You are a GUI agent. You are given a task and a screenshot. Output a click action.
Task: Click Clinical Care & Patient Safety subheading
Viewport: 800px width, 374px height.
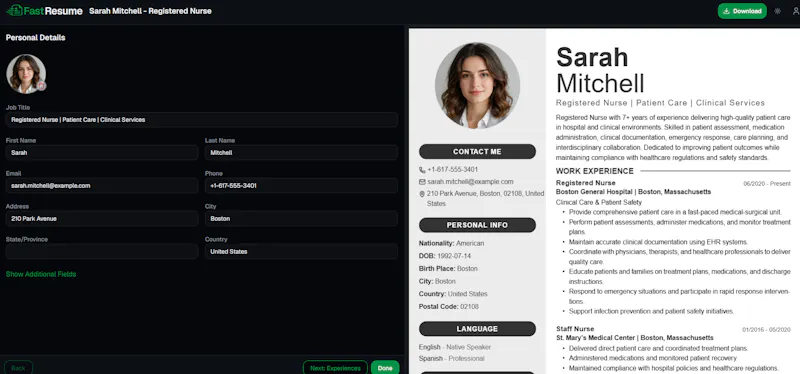(x=599, y=203)
